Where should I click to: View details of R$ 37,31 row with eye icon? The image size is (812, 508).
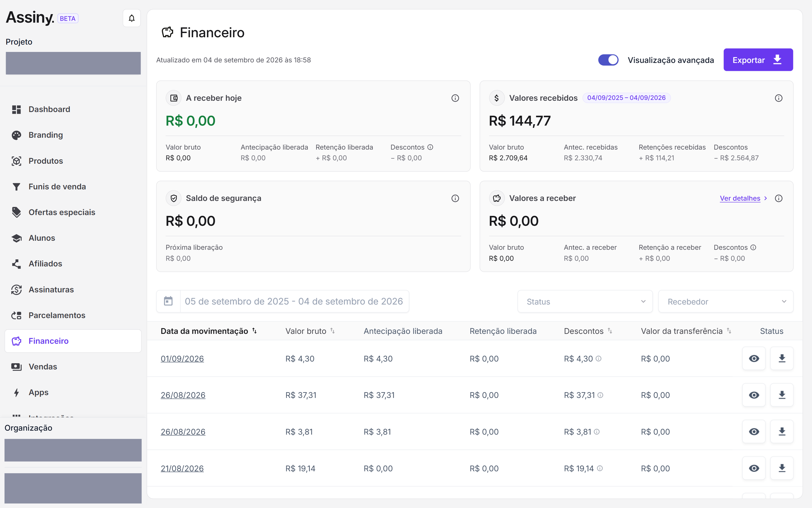click(x=754, y=395)
